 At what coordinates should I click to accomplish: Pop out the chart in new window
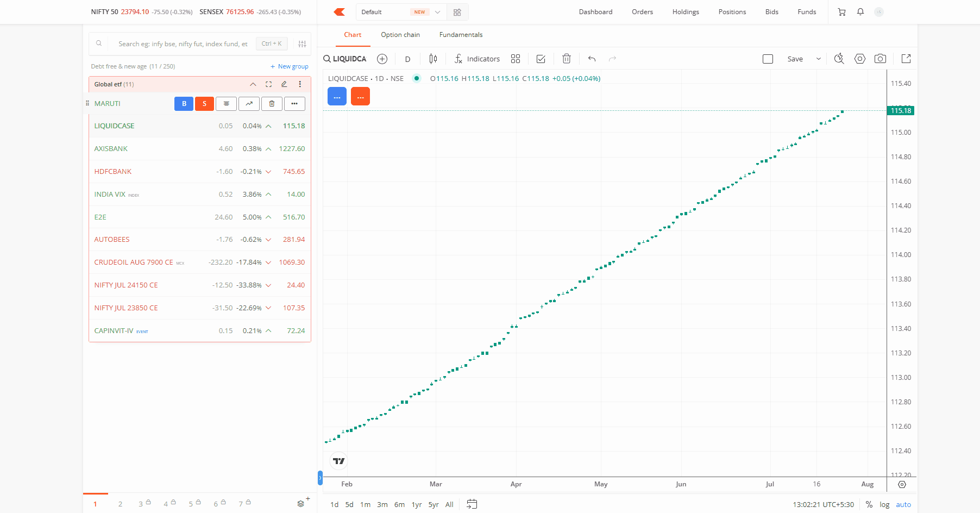pos(906,59)
